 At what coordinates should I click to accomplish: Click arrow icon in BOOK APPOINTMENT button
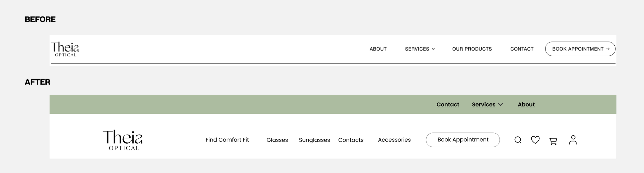point(608,49)
